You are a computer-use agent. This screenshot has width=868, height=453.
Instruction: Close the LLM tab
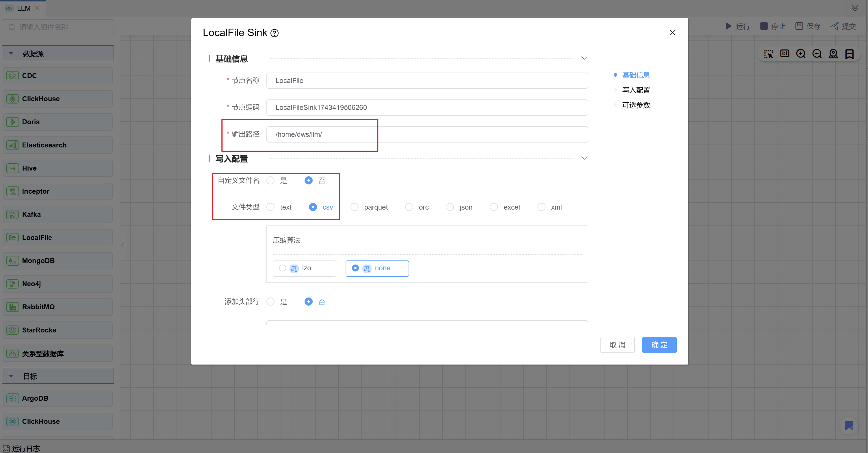[x=37, y=8]
